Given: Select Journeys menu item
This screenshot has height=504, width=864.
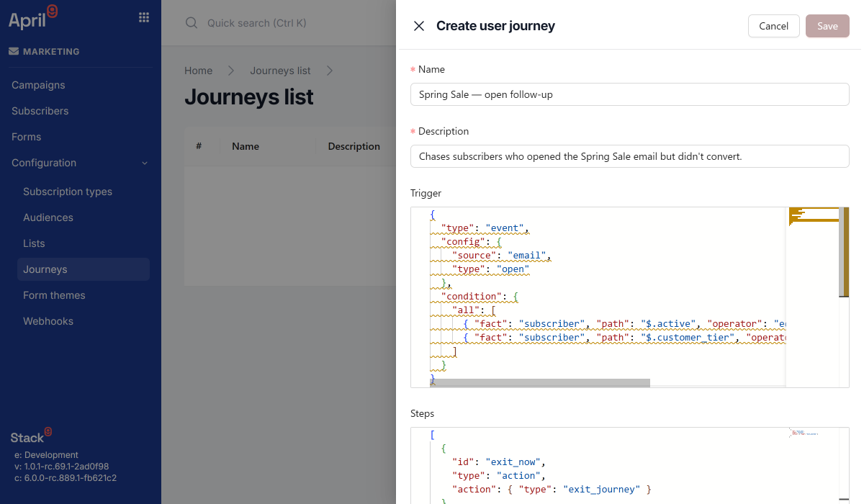Looking at the screenshot, I should pos(84,269).
